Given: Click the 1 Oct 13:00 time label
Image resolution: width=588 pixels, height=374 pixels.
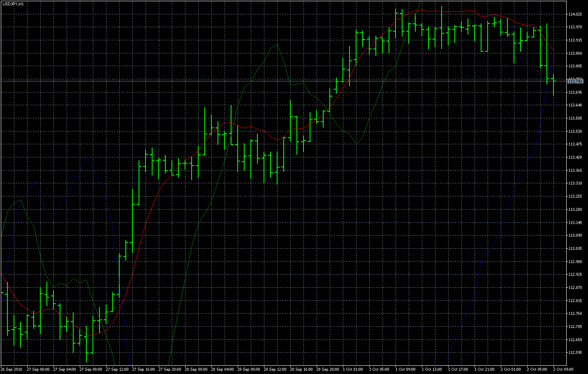Looking at the screenshot, I should (432, 369).
